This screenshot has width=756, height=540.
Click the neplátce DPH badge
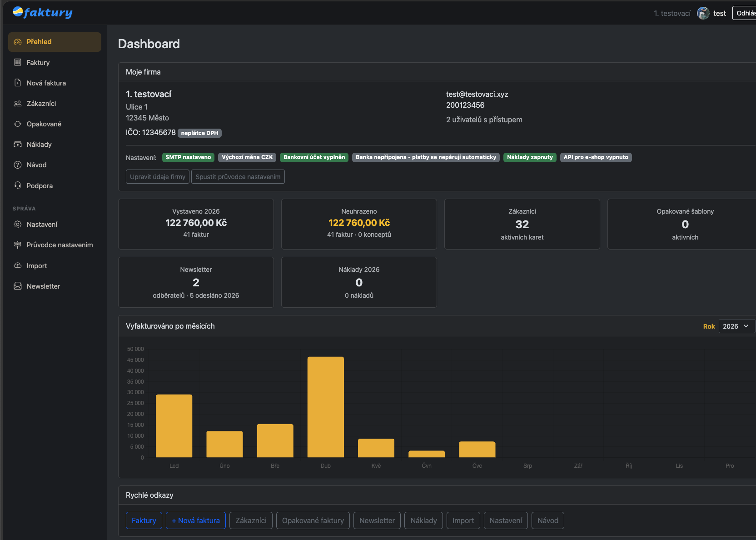[x=199, y=133]
